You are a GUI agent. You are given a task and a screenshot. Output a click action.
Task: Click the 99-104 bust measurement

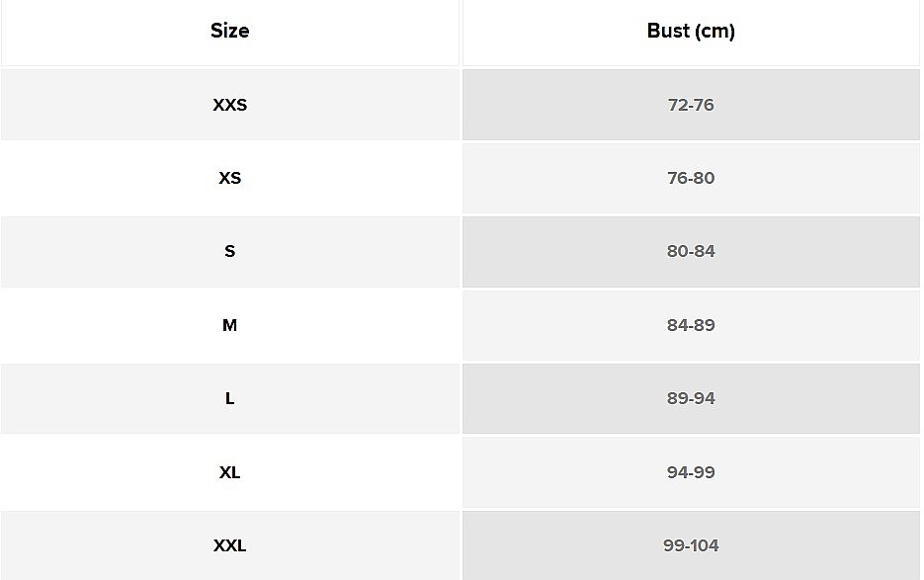pos(691,545)
